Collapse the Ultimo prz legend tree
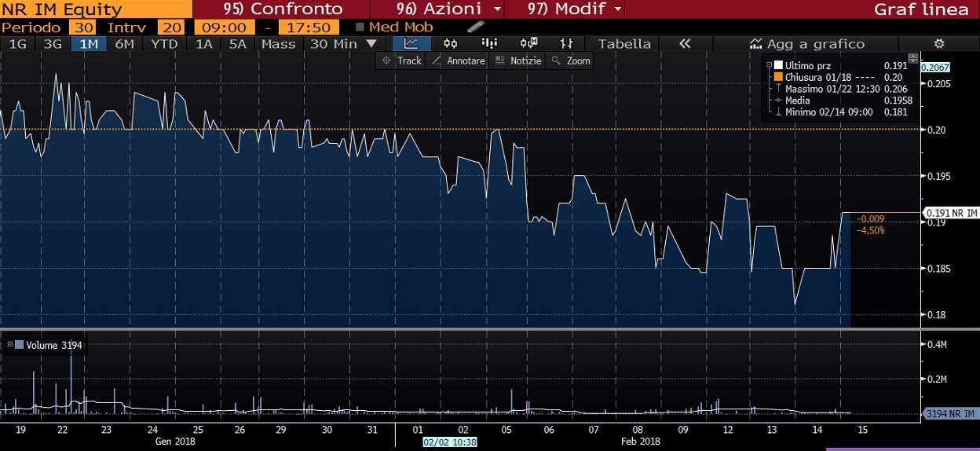 769,66
